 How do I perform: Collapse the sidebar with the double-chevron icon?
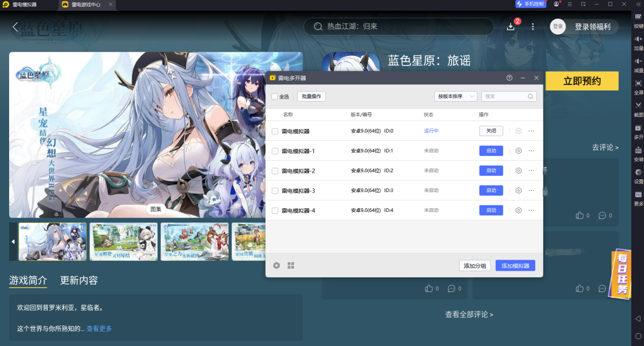638,4
